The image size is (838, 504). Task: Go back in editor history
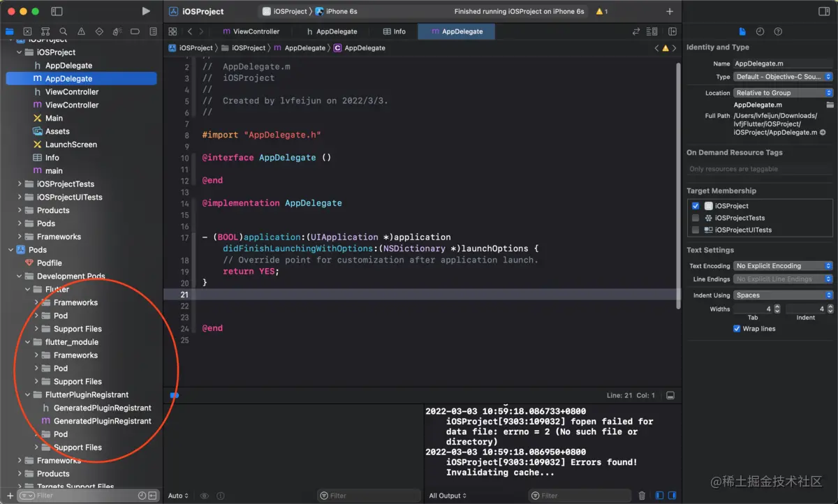pyautogui.click(x=190, y=31)
